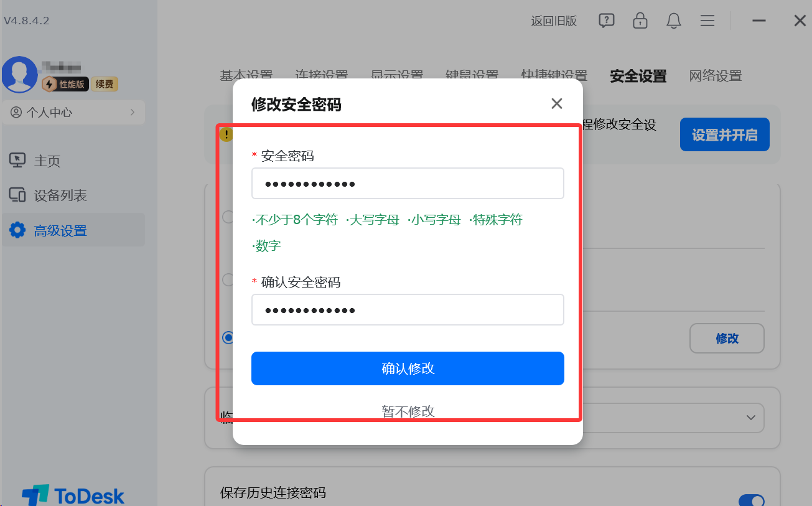This screenshot has height=506, width=812.
Task: Click the lock icon in top bar
Action: (640, 21)
